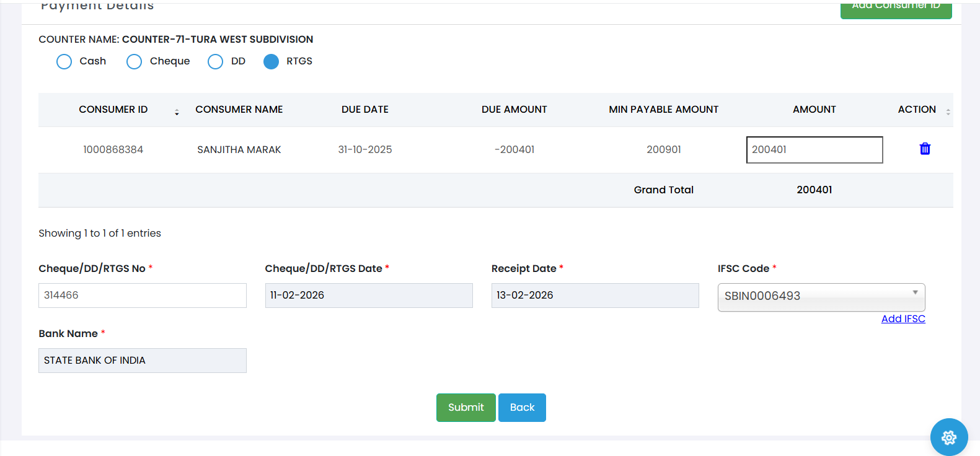
Task: Select the RTGS radio button
Action: coord(271,61)
